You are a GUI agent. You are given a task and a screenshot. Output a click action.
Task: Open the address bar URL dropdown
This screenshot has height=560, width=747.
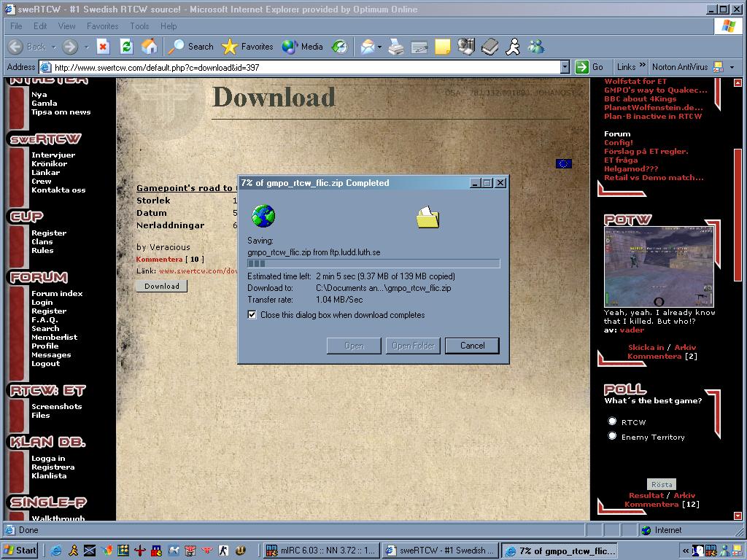[565, 67]
